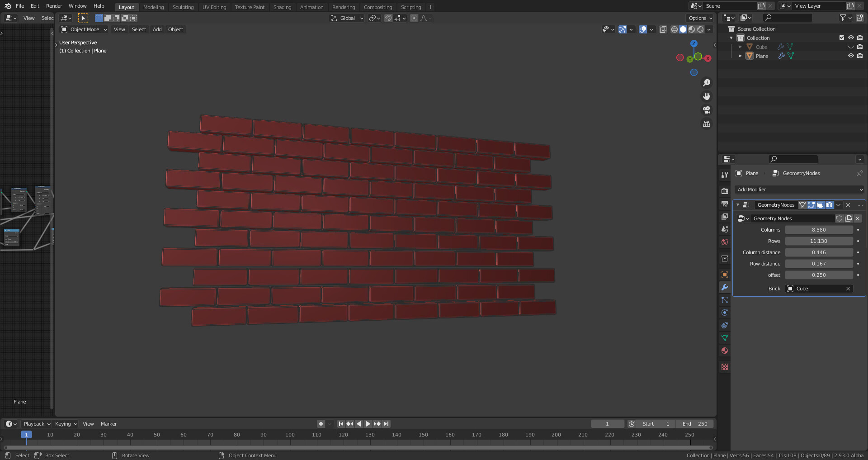Activate Rendered viewport shading mode
Screen dimensions: 868x460
700,29
